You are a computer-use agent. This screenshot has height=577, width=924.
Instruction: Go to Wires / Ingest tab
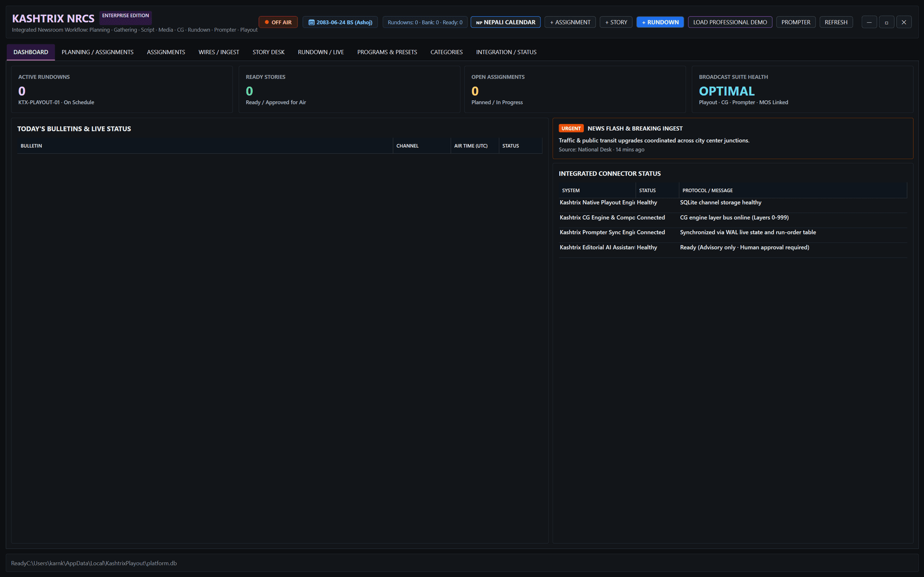coord(218,52)
